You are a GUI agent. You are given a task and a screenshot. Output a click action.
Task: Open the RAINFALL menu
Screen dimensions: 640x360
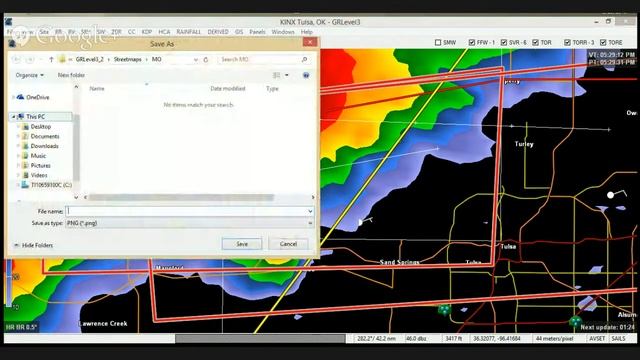click(x=189, y=32)
